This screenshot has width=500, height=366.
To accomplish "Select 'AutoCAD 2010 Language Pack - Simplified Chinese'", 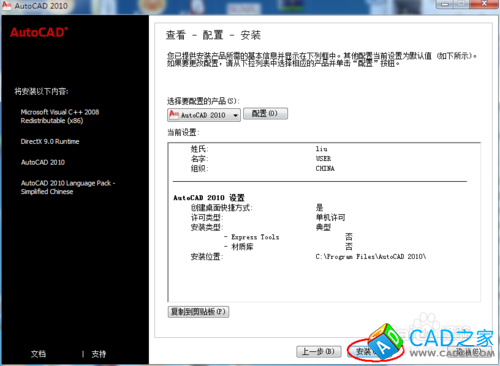I will (68, 187).
